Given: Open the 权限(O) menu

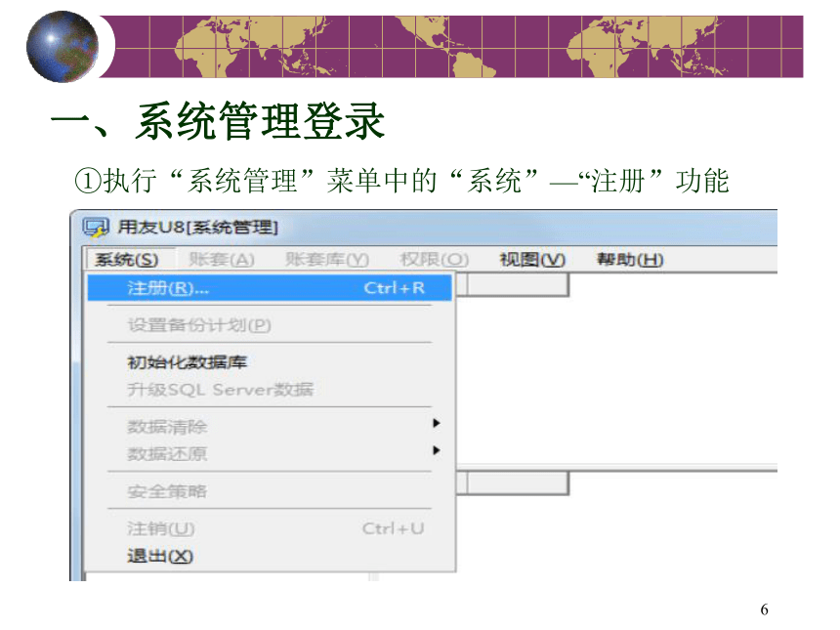Looking at the screenshot, I should click(435, 260).
